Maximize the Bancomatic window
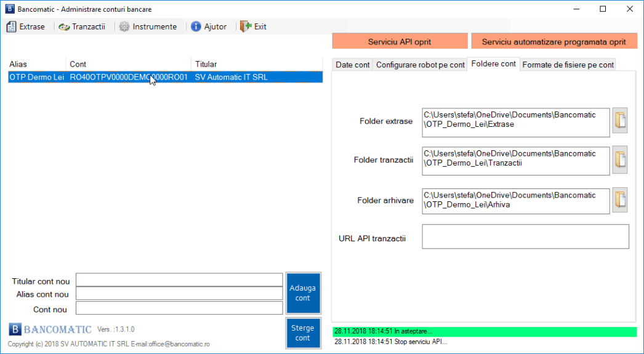The image size is (644, 354). [x=603, y=9]
